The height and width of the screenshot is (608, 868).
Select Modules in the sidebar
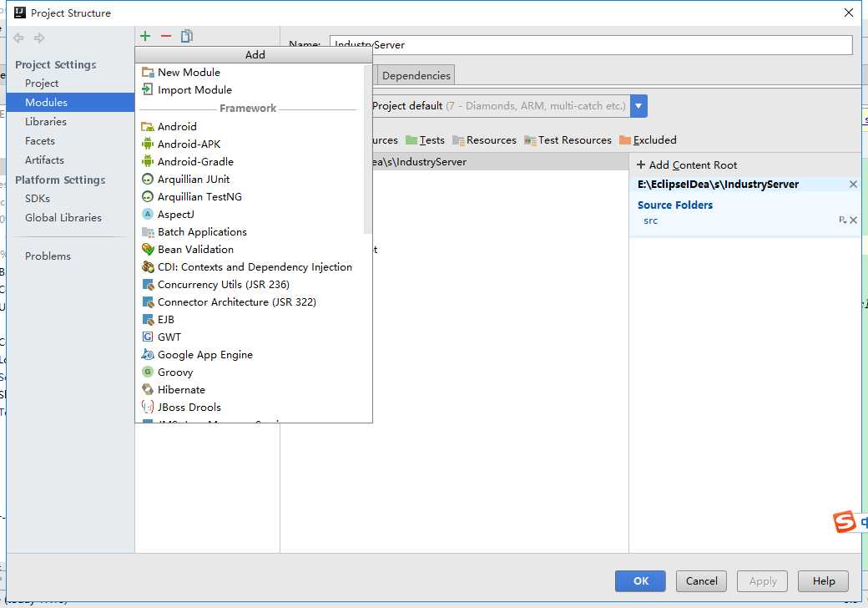71,103
